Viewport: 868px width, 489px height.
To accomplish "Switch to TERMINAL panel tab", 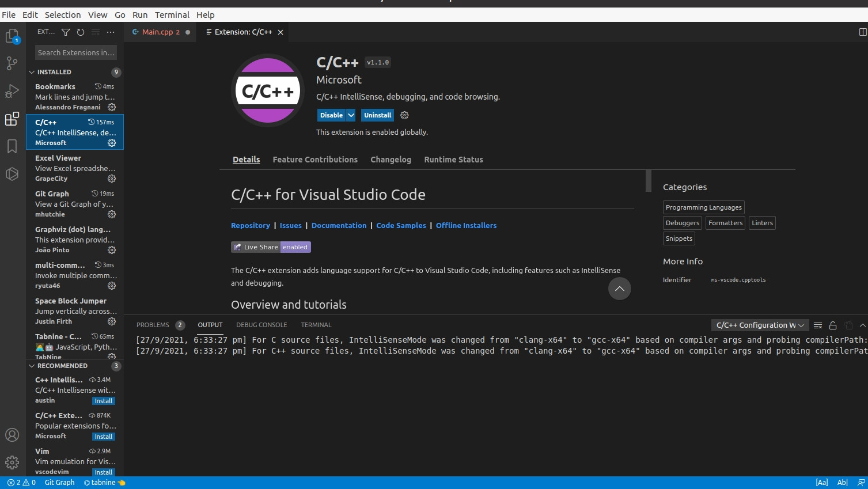I will point(316,325).
